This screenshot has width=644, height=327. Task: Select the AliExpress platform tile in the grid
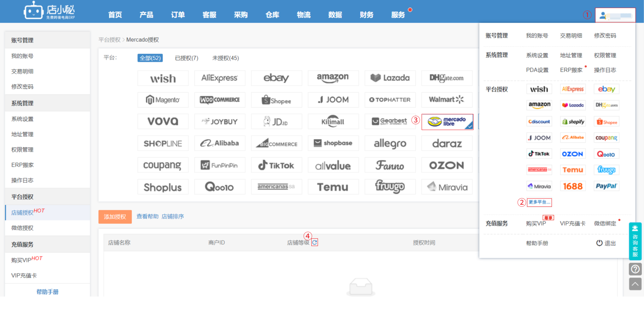(x=220, y=78)
